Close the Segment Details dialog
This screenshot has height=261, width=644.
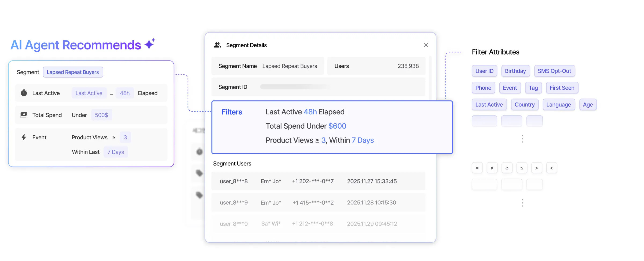pyautogui.click(x=426, y=45)
